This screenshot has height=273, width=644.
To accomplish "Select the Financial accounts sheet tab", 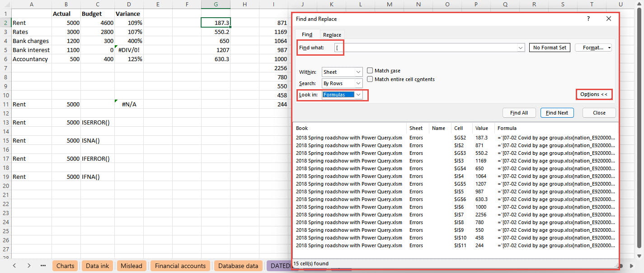I will pyautogui.click(x=180, y=266).
